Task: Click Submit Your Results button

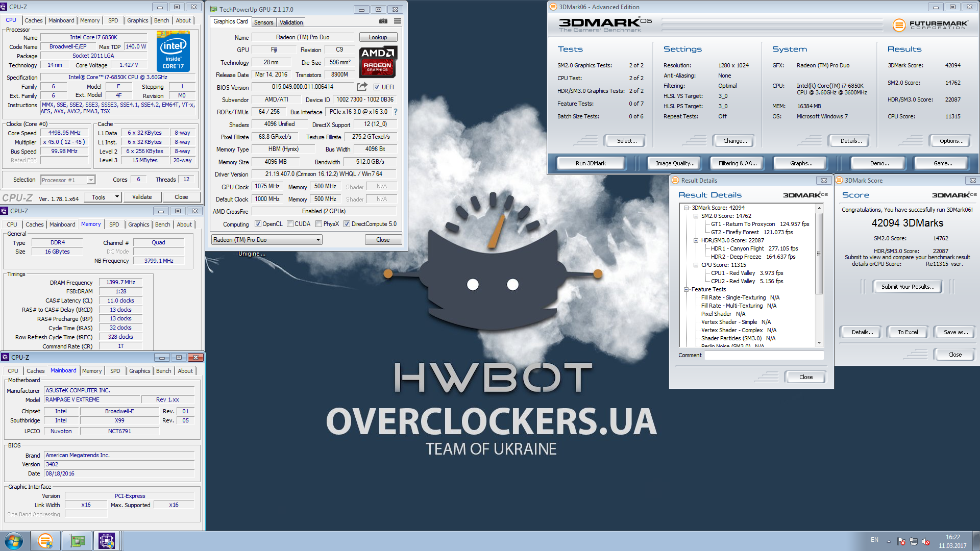Action: click(x=908, y=287)
